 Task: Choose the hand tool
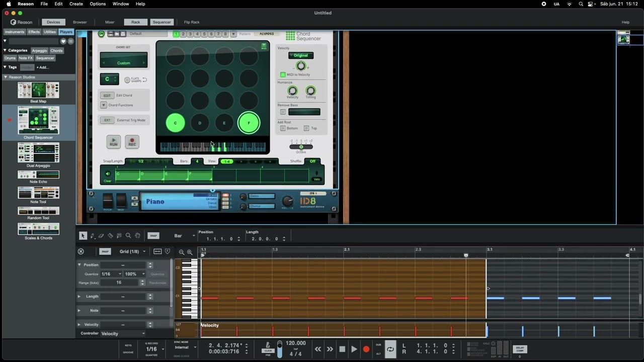pyautogui.click(x=137, y=236)
